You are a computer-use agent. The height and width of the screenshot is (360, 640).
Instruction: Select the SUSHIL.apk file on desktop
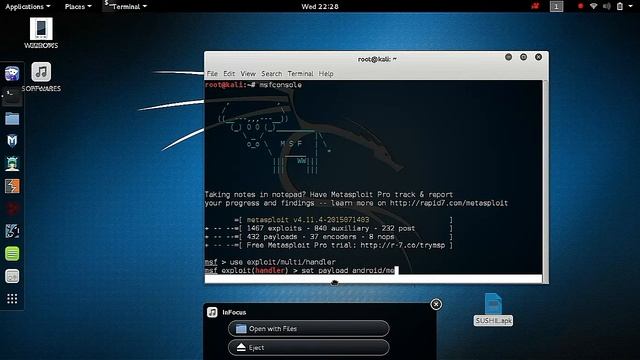pyautogui.click(x=493, y=309)
